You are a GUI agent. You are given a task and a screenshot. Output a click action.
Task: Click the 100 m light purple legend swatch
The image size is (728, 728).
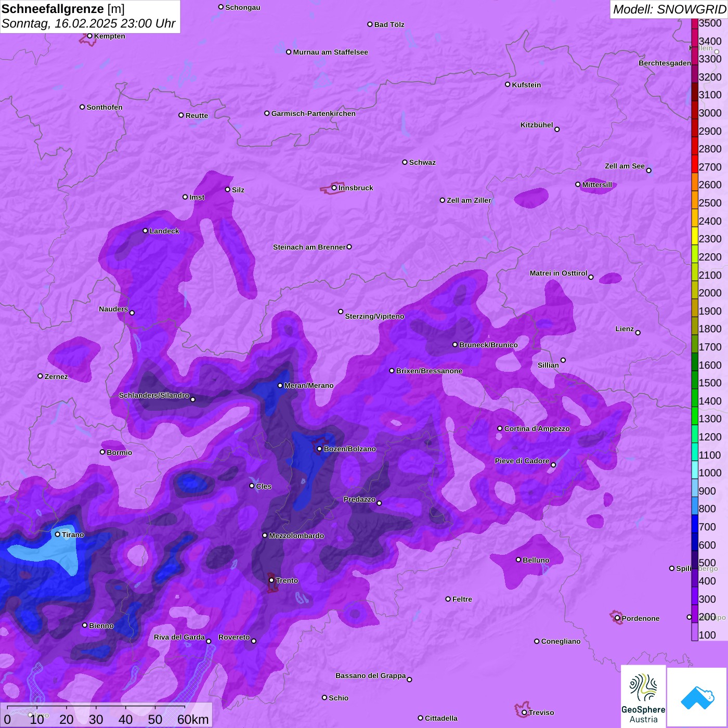[x=695, y=632]
